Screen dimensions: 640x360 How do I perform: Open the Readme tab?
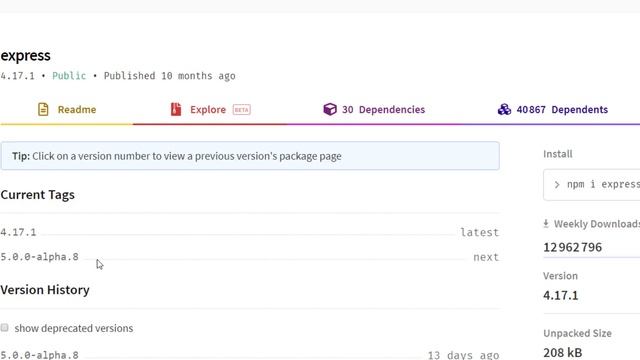pyautogui.click(x=67, y=109)
